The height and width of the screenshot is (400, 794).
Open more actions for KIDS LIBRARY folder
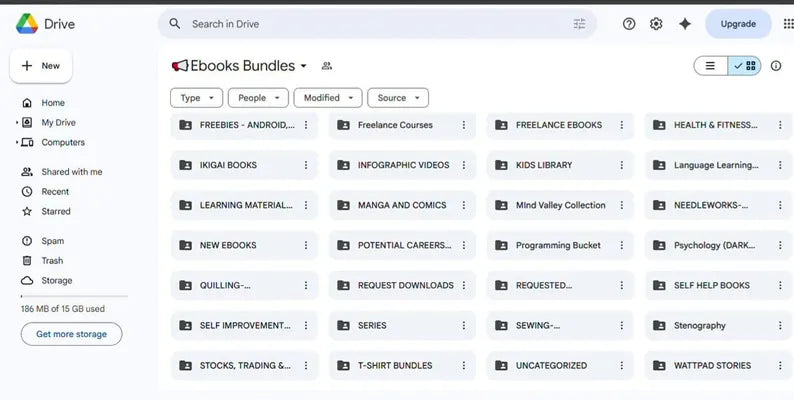[622, 165]
